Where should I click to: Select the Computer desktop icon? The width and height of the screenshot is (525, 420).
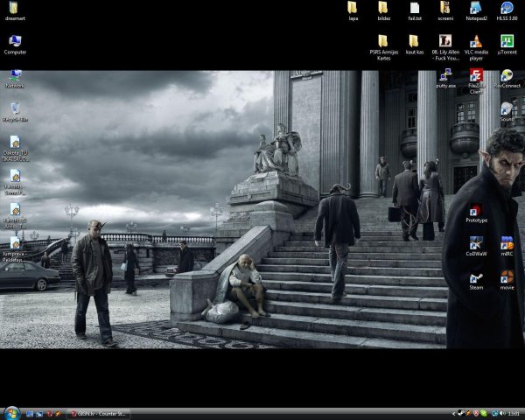pyautogui.click(x=15, y=41)
